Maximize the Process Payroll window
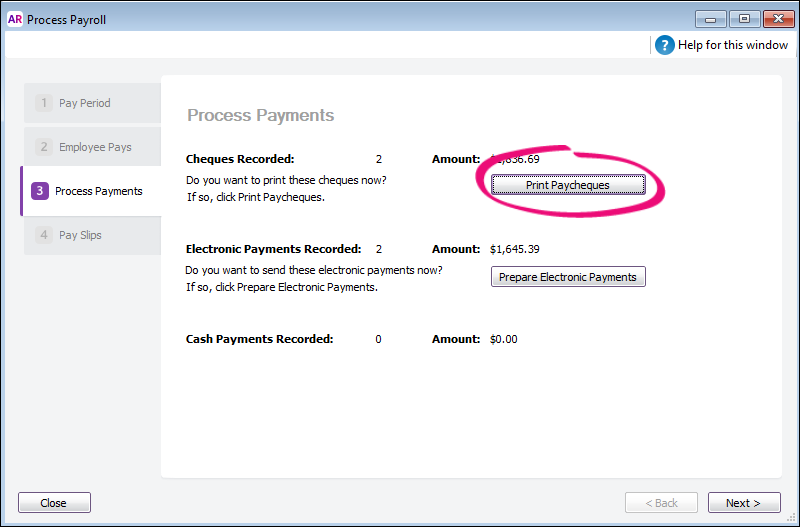The image size is (800, 527). coord(744,18)
